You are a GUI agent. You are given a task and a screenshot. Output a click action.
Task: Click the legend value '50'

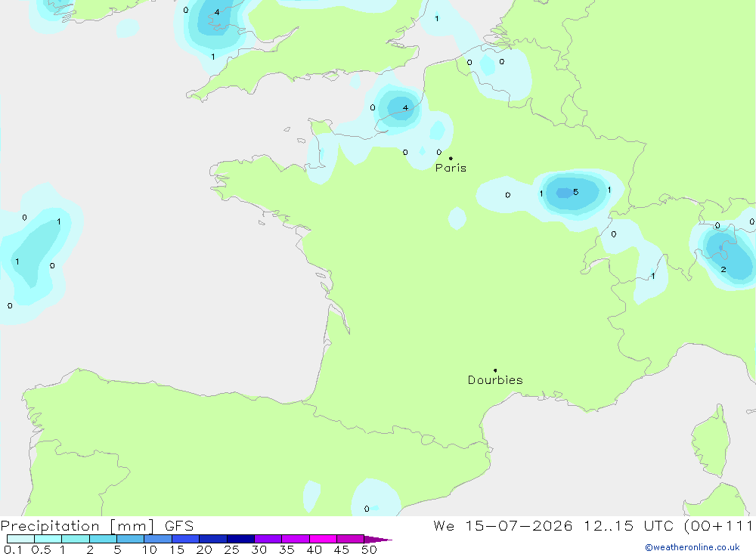(369, 549)
